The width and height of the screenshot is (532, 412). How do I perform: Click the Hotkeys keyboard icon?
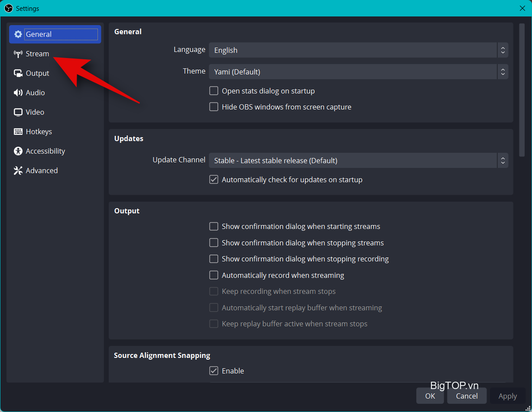[x=18, y=132]
